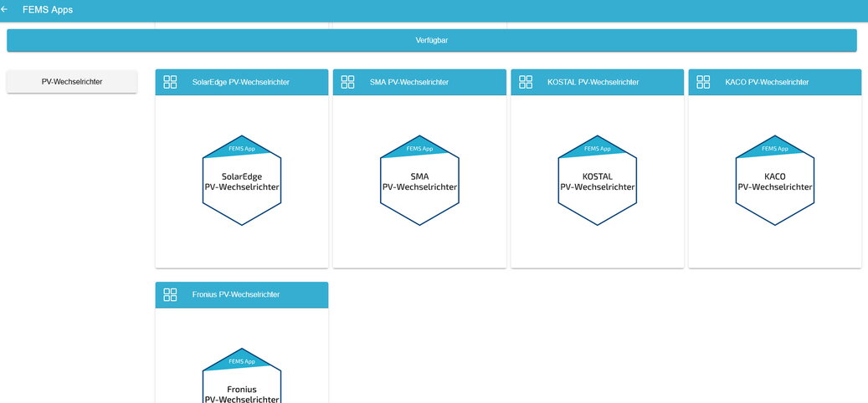Viewport: 868px width, 403px height.
Task: Click the Verfügbar section bar
Action: click(432, 40)
